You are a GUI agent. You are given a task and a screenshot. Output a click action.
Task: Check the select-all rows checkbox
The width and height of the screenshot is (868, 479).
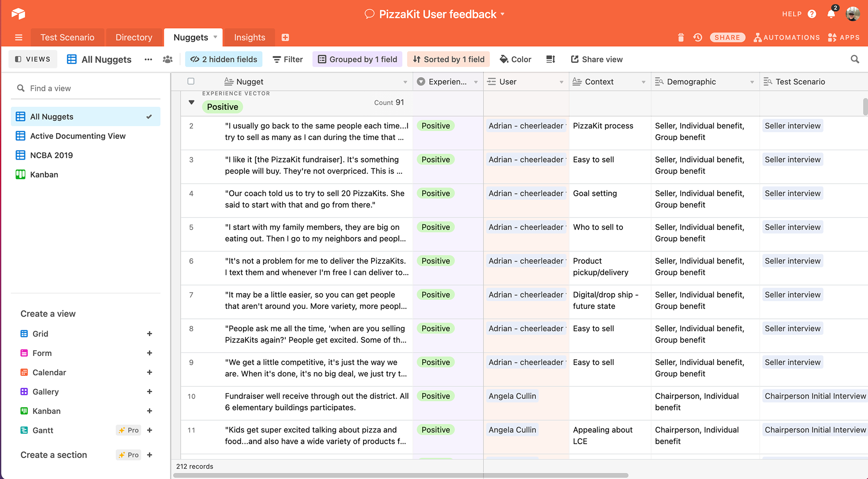click(191, 81)
